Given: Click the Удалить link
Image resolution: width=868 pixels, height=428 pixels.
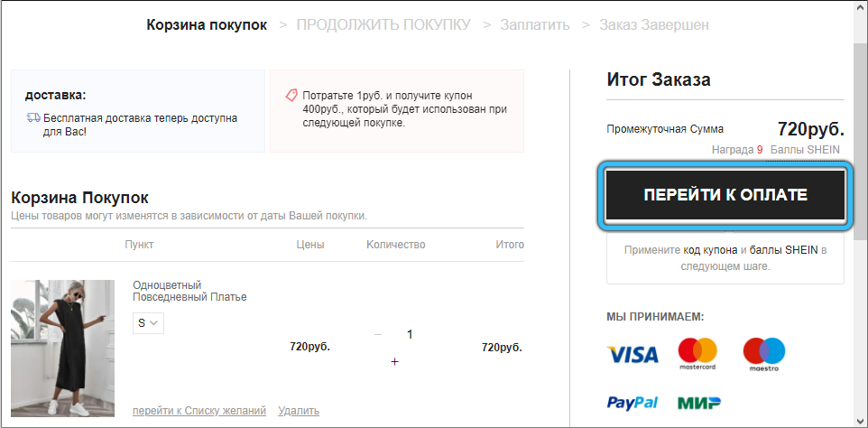Looking at the screenshot, I should click(299, 411).
